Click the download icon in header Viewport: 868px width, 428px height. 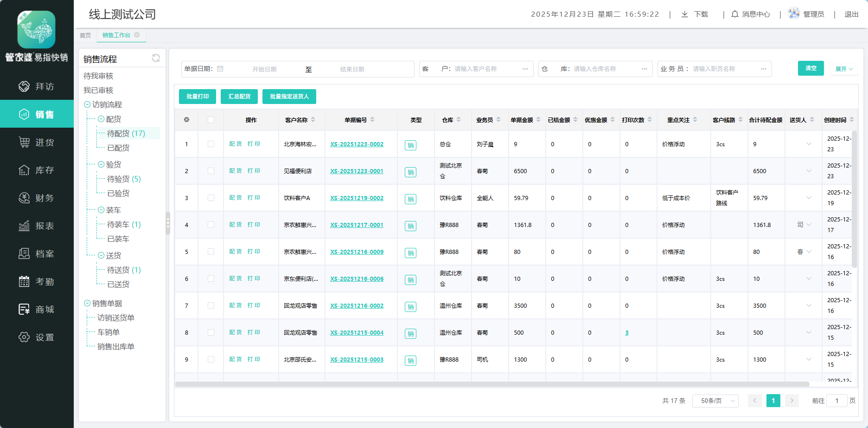pyautogui.click(x=685, y=14)
